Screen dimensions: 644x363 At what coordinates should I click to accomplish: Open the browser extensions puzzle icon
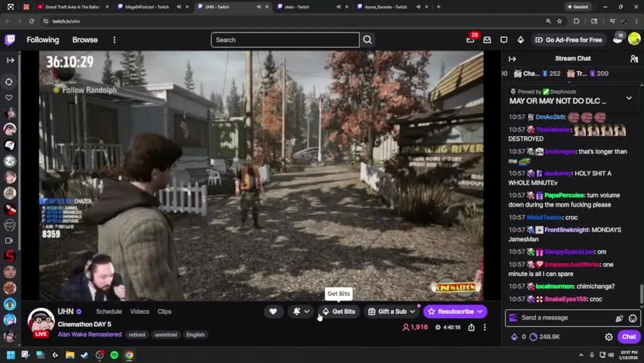click(x=576, y=21)
